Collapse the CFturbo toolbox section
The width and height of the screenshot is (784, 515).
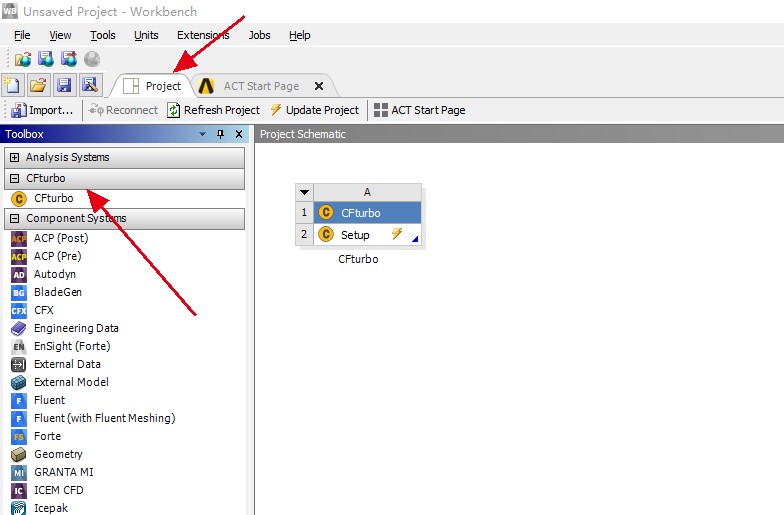pyautogui.click(x=14, y=178)
